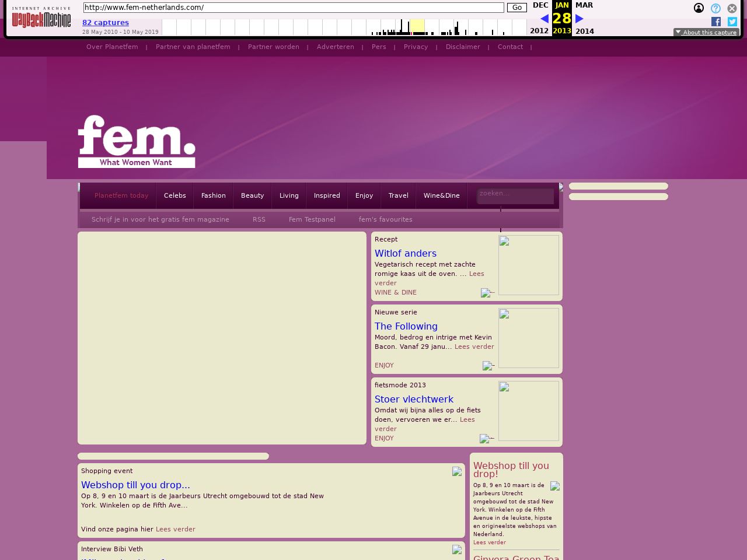Expand the About this capture panel

click(x=706, y=33)
